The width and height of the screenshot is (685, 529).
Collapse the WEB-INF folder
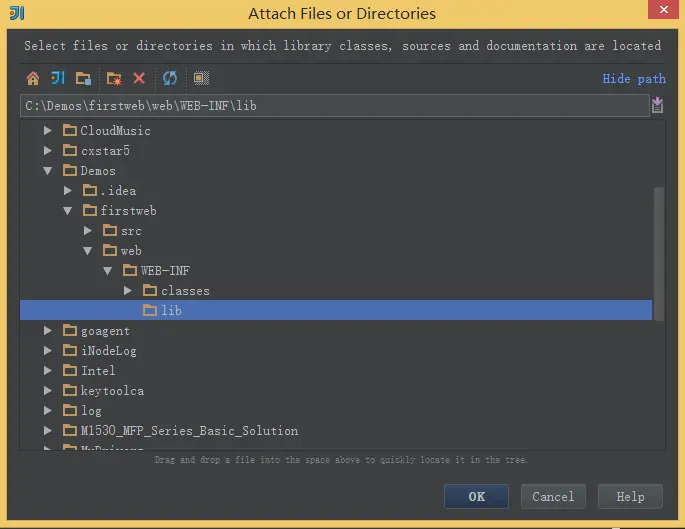[108, 271]
